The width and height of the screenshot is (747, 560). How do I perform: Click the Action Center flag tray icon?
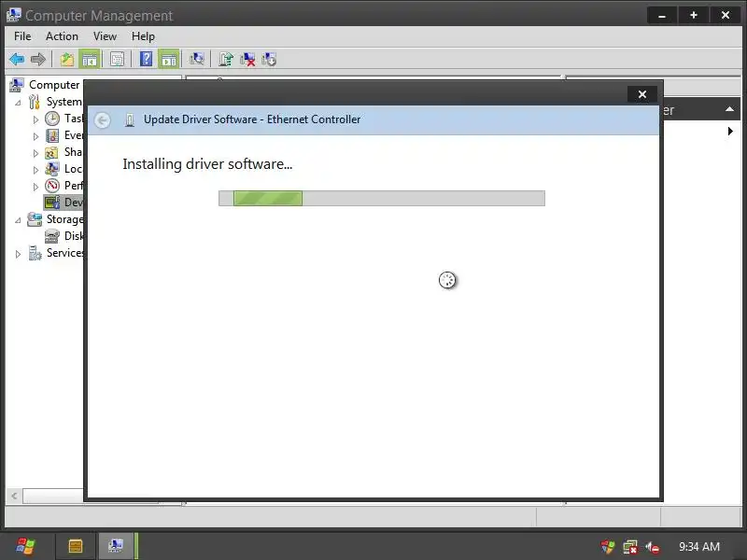(608, 547)
